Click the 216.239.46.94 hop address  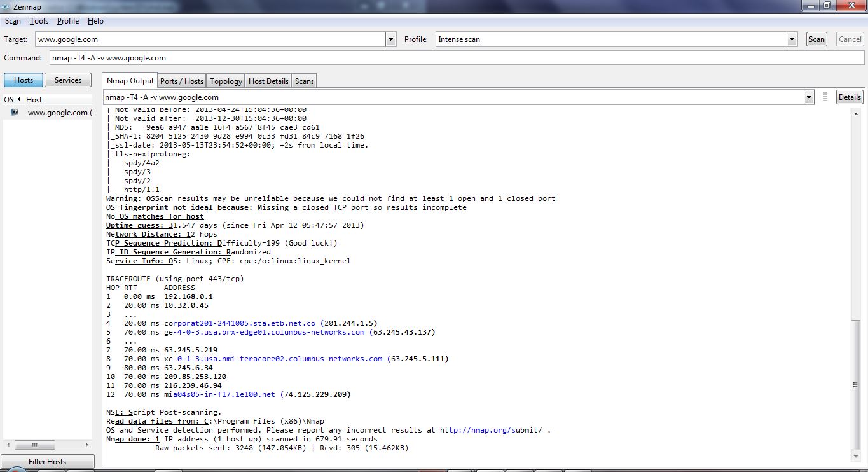(193, 385)
